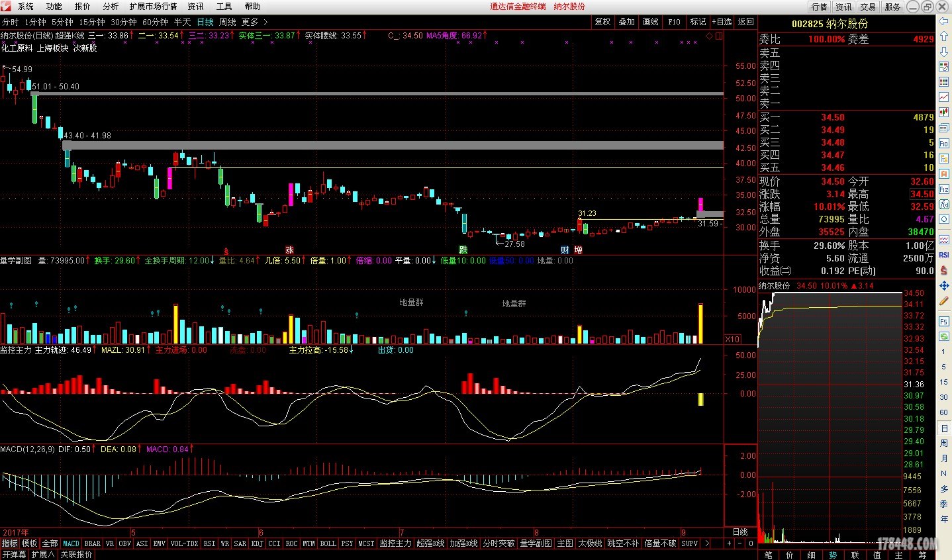Screen dimensions: 952x560
Task: Click the 财 marker under chart
Action: point(565,250)
